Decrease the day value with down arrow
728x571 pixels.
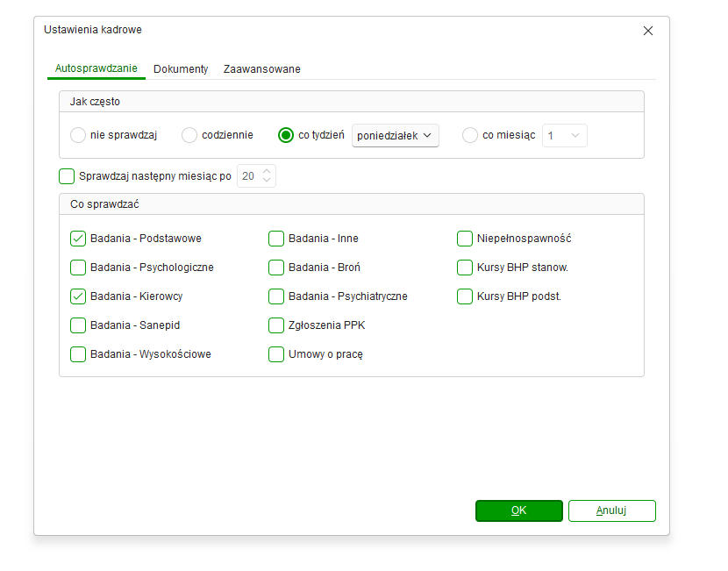tap(267, 181)
